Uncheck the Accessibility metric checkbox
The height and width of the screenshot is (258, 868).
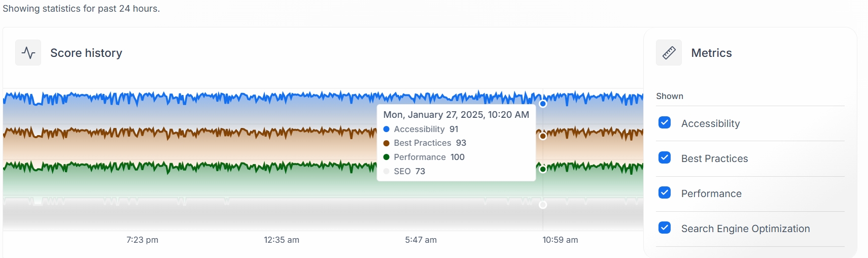tap(665, 123)
